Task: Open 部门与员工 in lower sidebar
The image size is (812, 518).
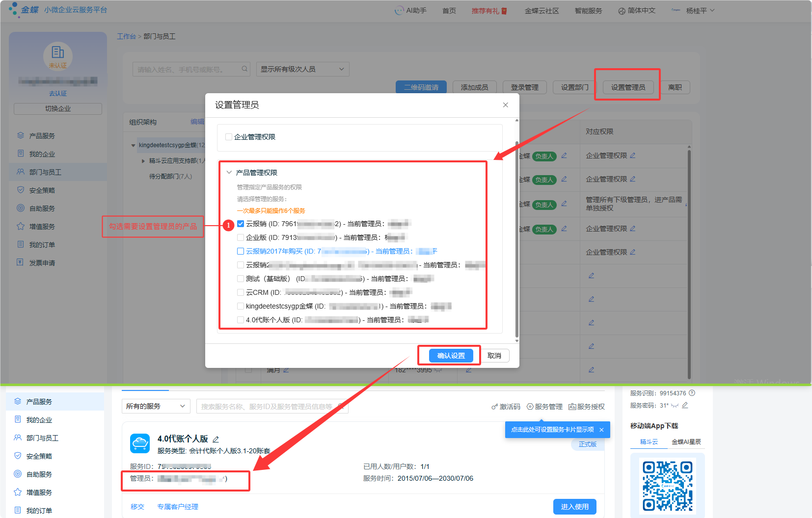Action: coord(42,438)
